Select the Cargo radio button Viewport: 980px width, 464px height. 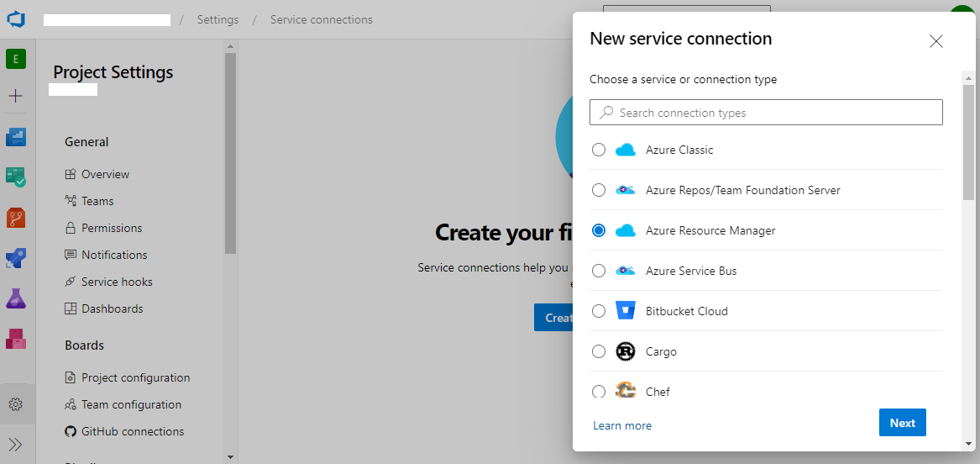(x=599, y=351)
